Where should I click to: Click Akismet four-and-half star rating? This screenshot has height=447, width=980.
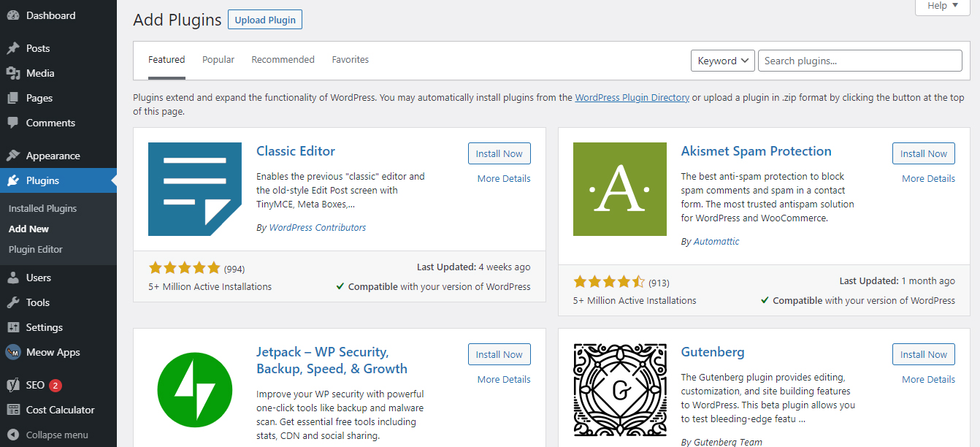609,282
